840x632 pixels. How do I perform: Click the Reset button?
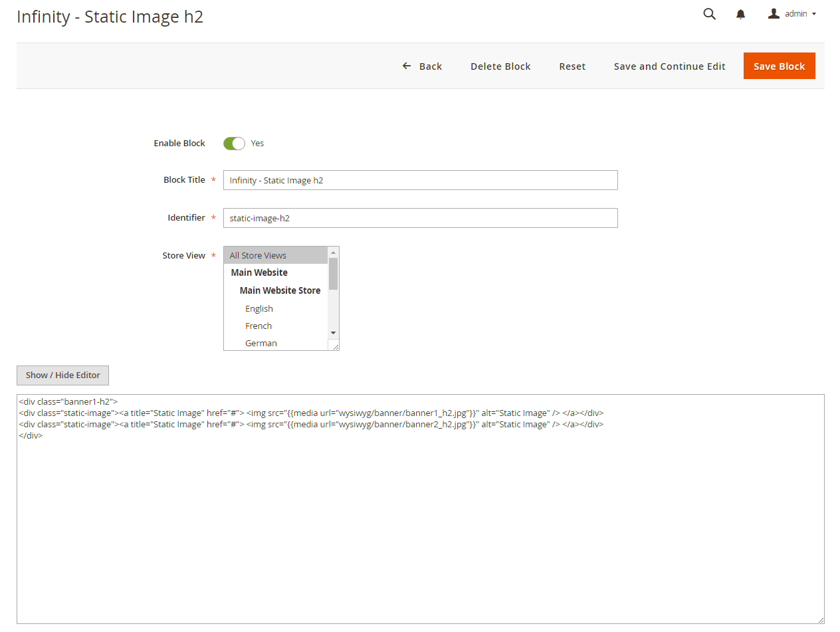[x=572, y=66]
